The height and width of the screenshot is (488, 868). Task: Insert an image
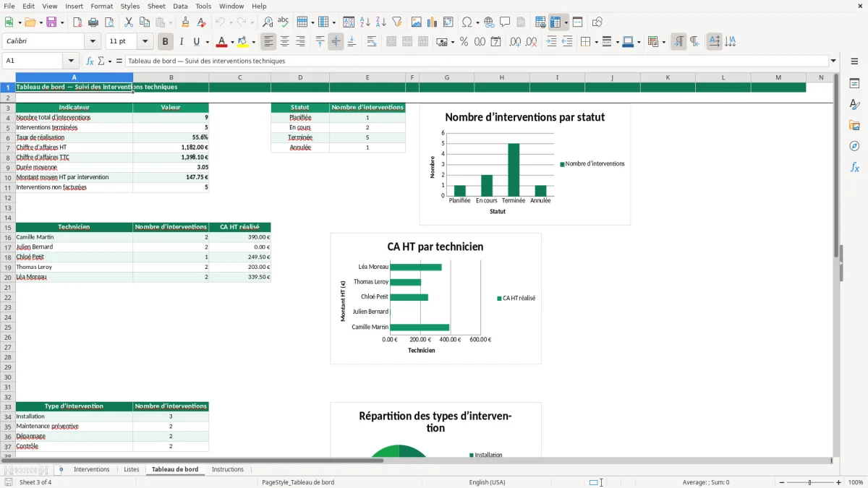(417, 22)
